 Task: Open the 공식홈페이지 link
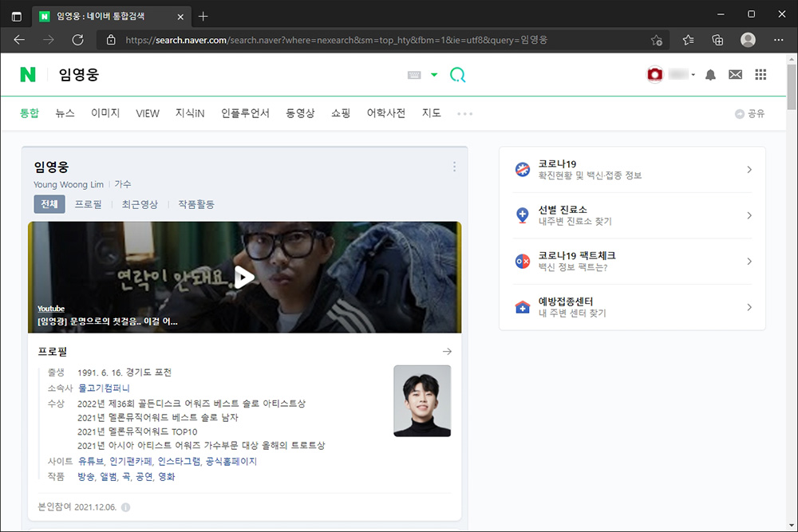[x=231, y=461]
